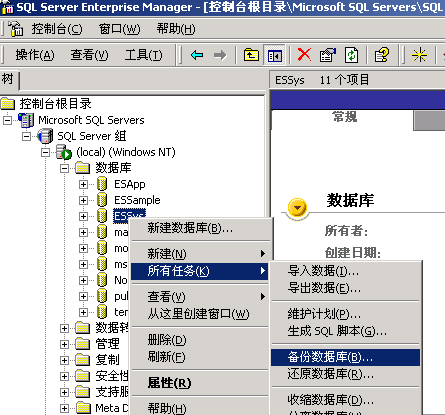Viewport: 445px width, 415px height.
Task: Expand the 管理 folder node
Action: (x=64, y=344)
